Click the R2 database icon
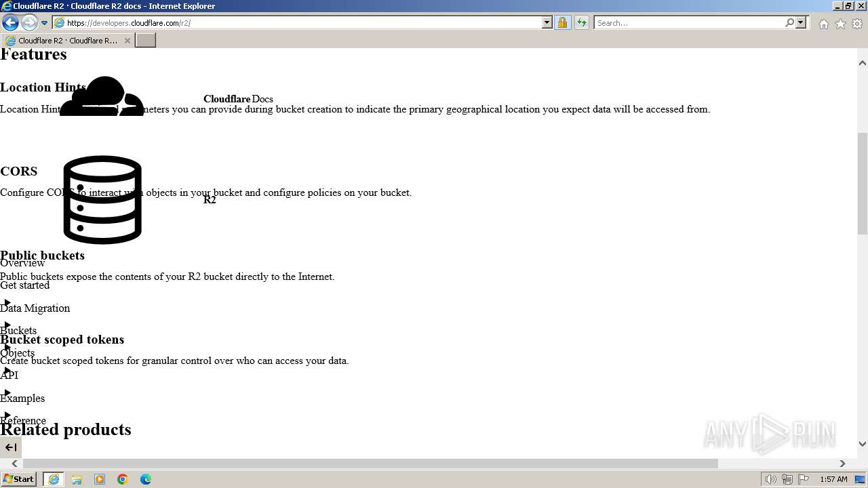This screenshot has height=488, width=868. [102, 200]
